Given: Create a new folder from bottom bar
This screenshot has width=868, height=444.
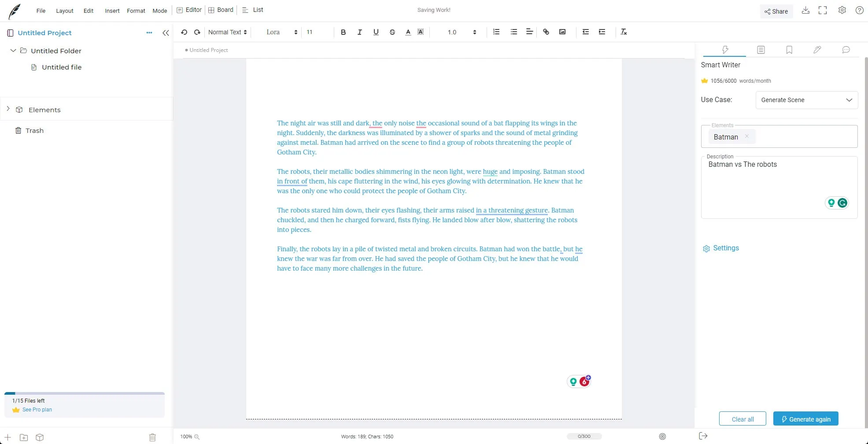Looking at the screenshot, I should (24, 437).
